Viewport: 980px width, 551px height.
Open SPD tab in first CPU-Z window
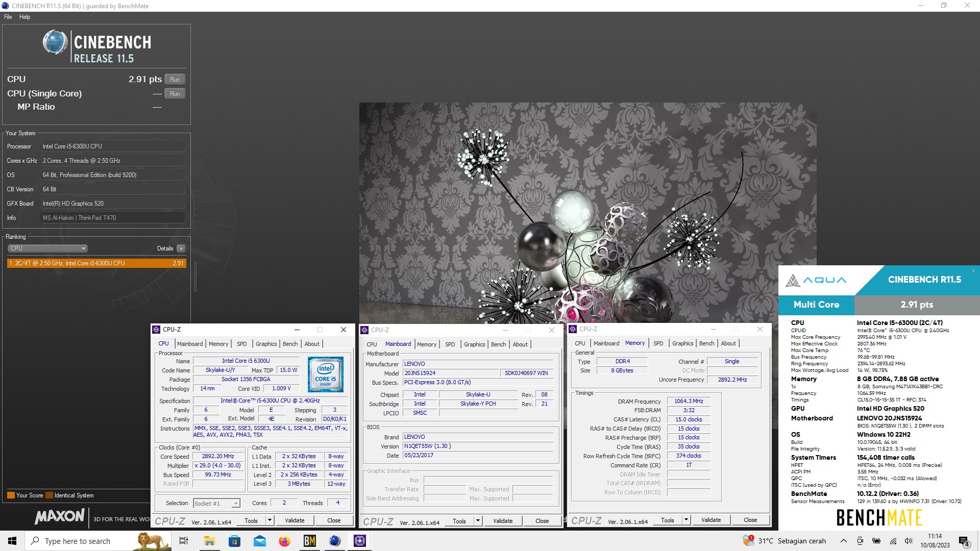pos(242,344)
